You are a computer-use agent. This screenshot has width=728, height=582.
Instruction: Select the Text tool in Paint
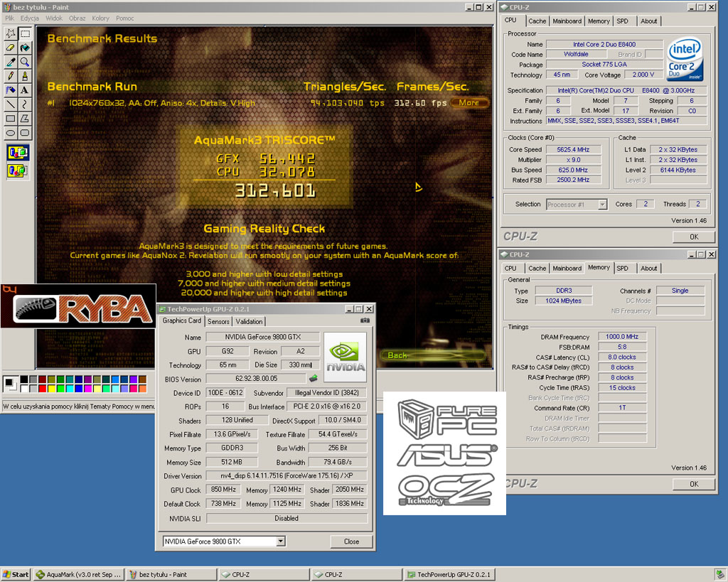pyautogui.click(x=25, y=90)
